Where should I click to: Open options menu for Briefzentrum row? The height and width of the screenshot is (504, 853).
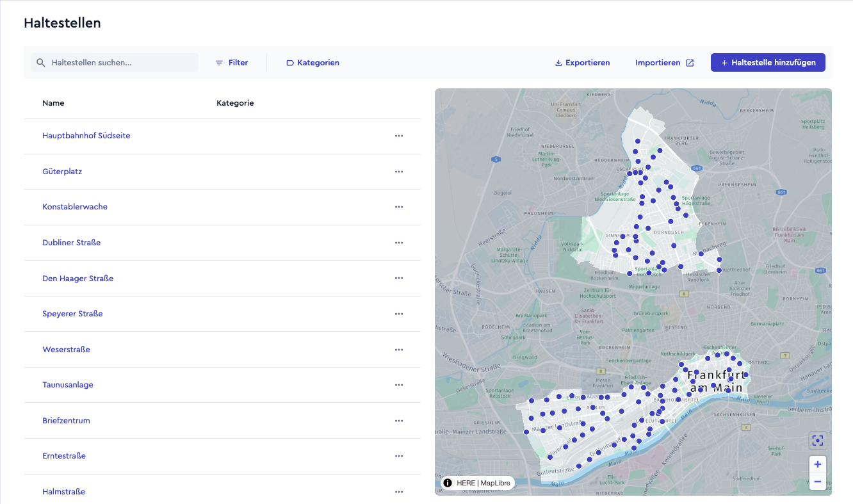coord(399,421)
